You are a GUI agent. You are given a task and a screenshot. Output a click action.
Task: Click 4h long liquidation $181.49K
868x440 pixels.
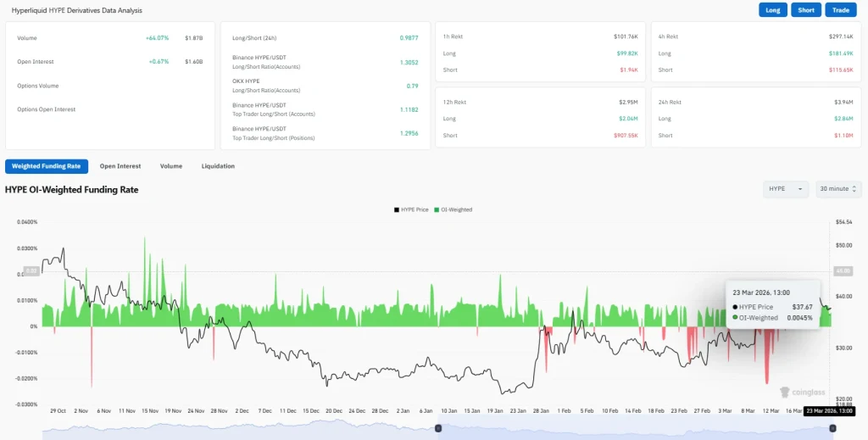pos(841,53)
